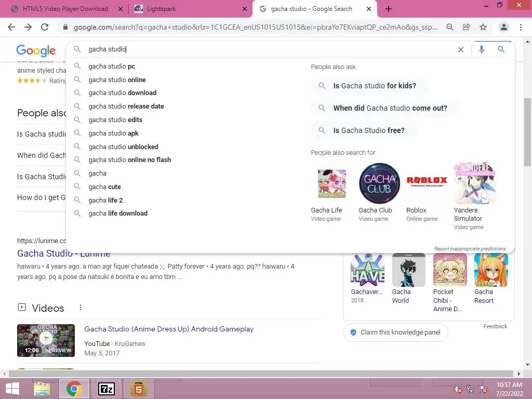Click Claim this knowledge panel button
The width and height of the screenshot is (532, 399).
tap(395, 332)
